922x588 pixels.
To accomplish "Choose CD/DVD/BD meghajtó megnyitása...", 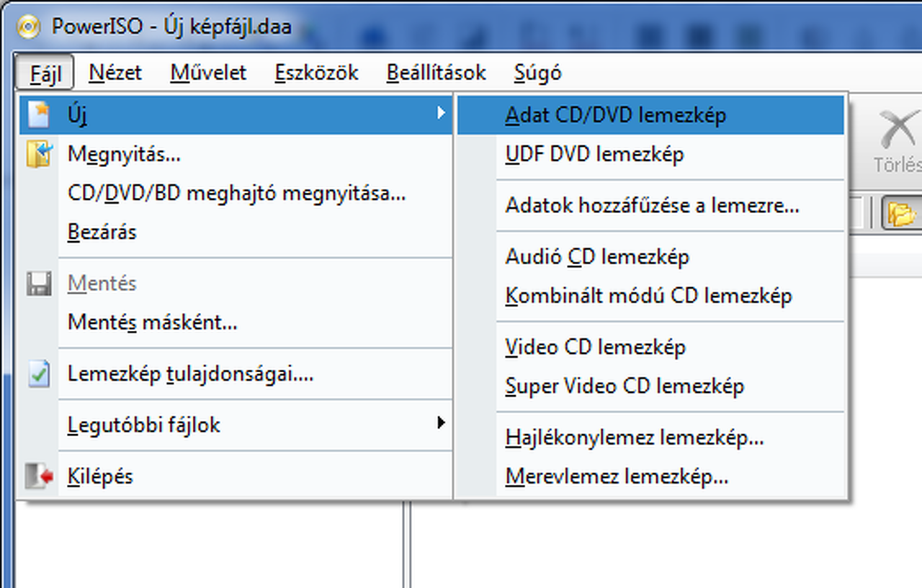I will pyautogui.click(x=236, y=193).
